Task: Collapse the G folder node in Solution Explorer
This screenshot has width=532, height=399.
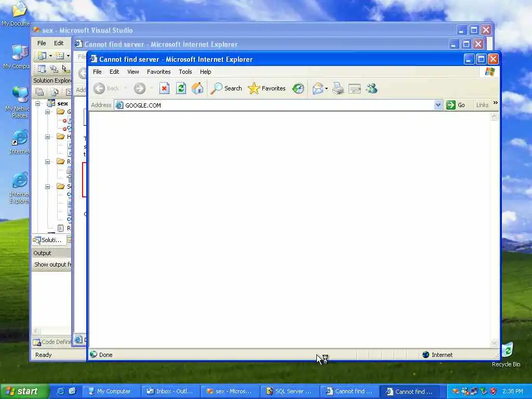Action: pyautogui.click(x=47, y=112)
